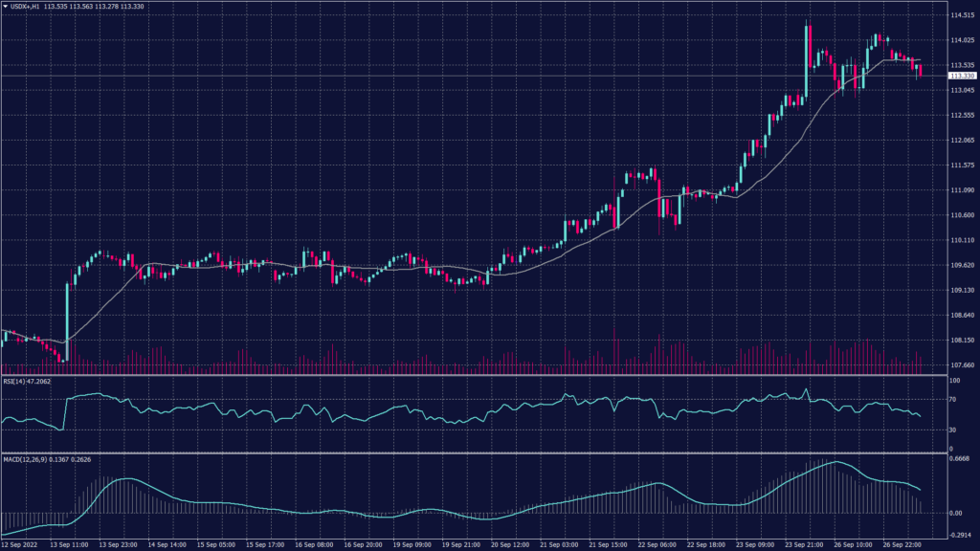The image size is (980, 551).
Task: Expand the USDX+ symbol dropdown arrow
Action: tap(7, 8)
